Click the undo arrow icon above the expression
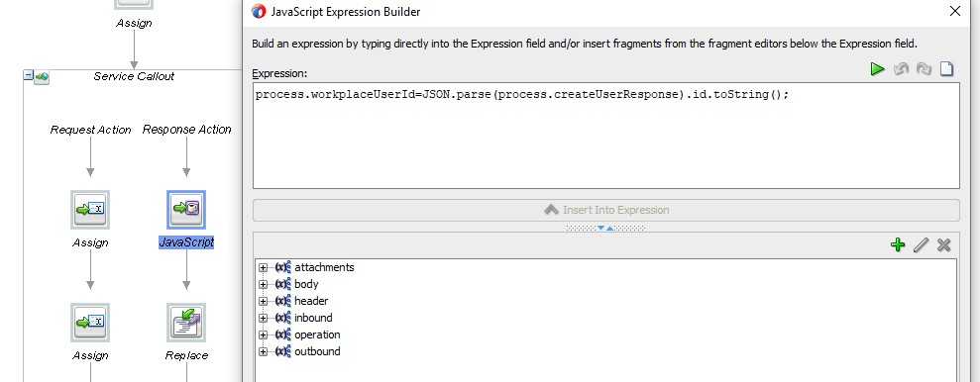Viewport: 980px width, 382px height. click(x=901, y=69)
